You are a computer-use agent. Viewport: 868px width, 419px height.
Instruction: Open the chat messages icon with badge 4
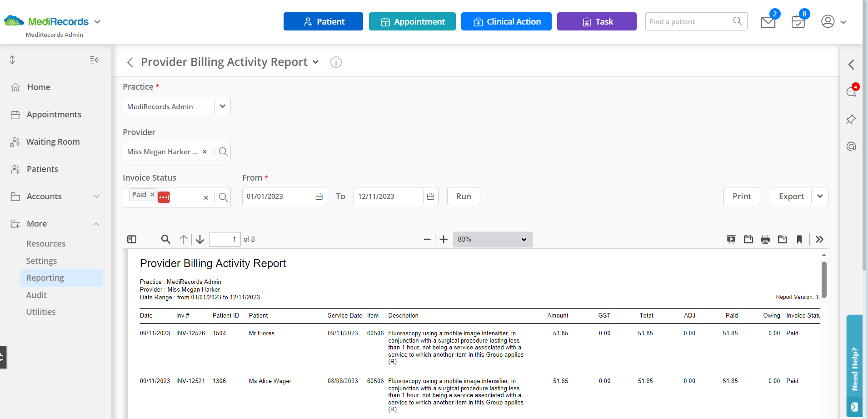tap(851, 92)
